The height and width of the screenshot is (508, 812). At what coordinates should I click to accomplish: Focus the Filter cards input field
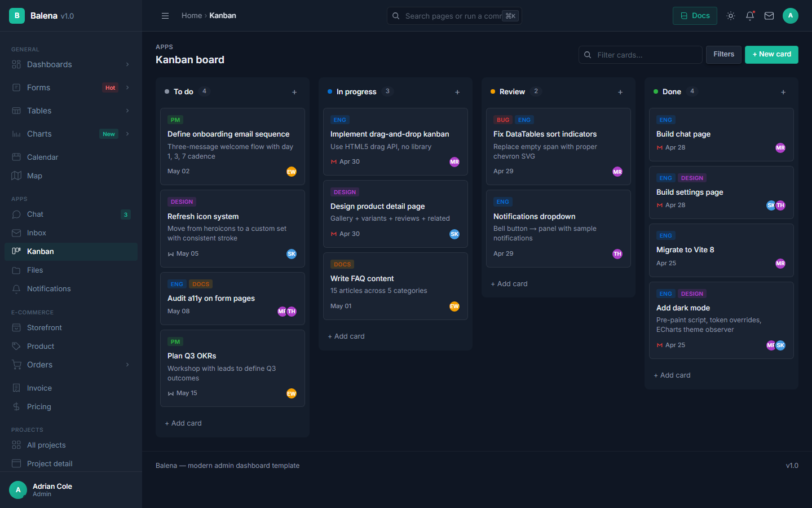641,55
